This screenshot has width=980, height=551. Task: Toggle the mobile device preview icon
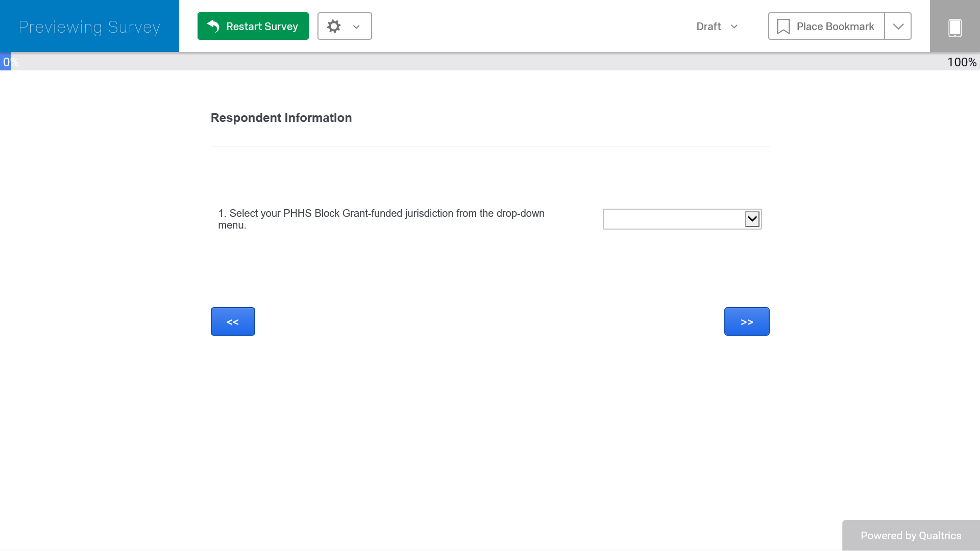coord(954,27)
